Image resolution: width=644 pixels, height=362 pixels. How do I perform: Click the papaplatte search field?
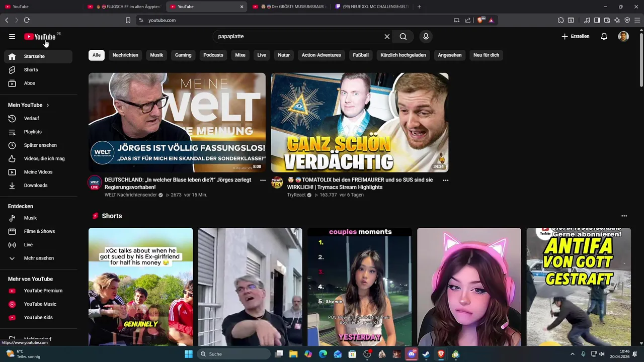pos(299,36)
